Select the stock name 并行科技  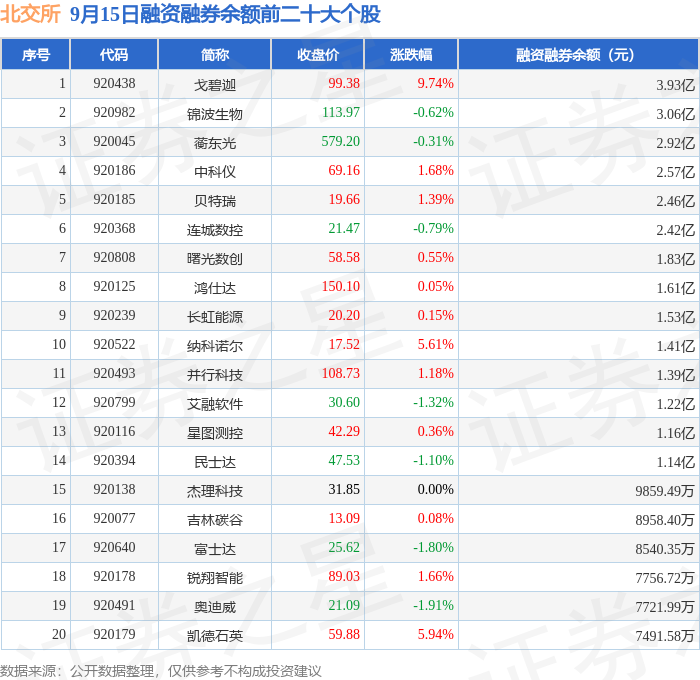point(215,375)
